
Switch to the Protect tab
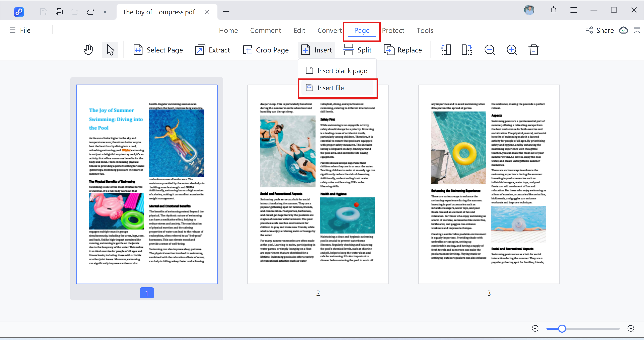pos(393,31)
